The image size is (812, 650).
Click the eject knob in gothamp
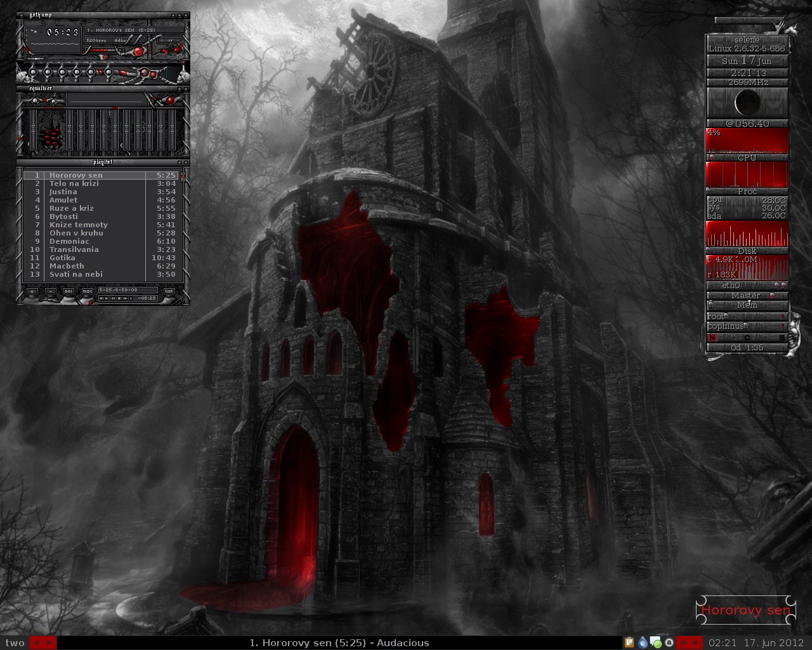tap(108, 72)
